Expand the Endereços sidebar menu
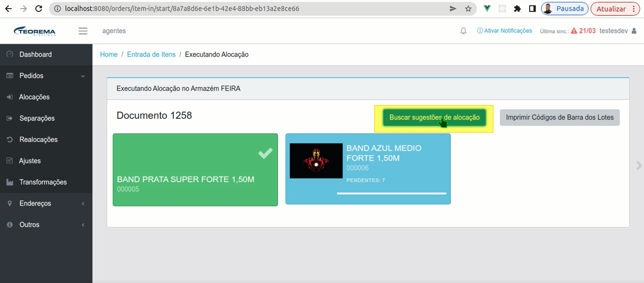644x283 pixels. coord(46,203)
